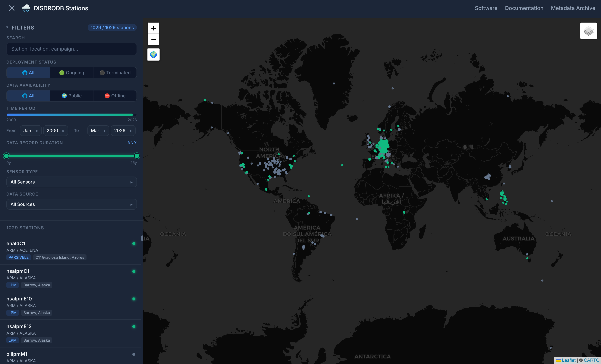This screenshot has width=601, height=364.
Task: Click the green status dot for enaldC1
Action: coord(134,243)
